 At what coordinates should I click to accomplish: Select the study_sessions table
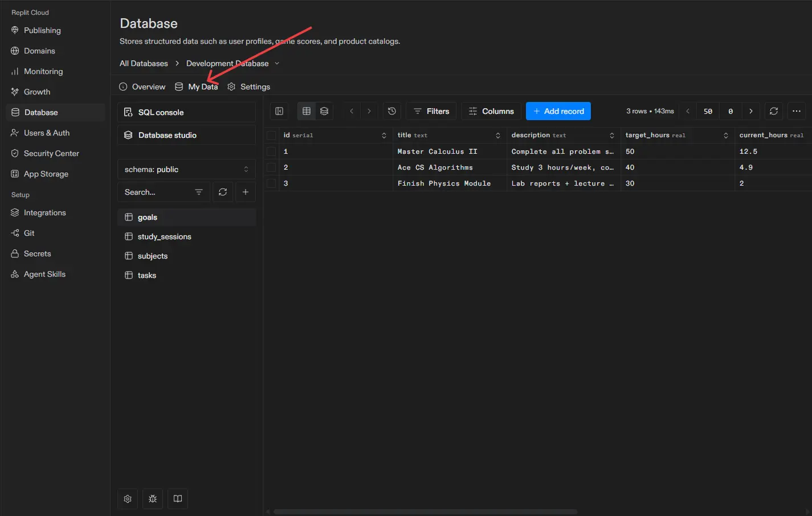click(186, 236)
